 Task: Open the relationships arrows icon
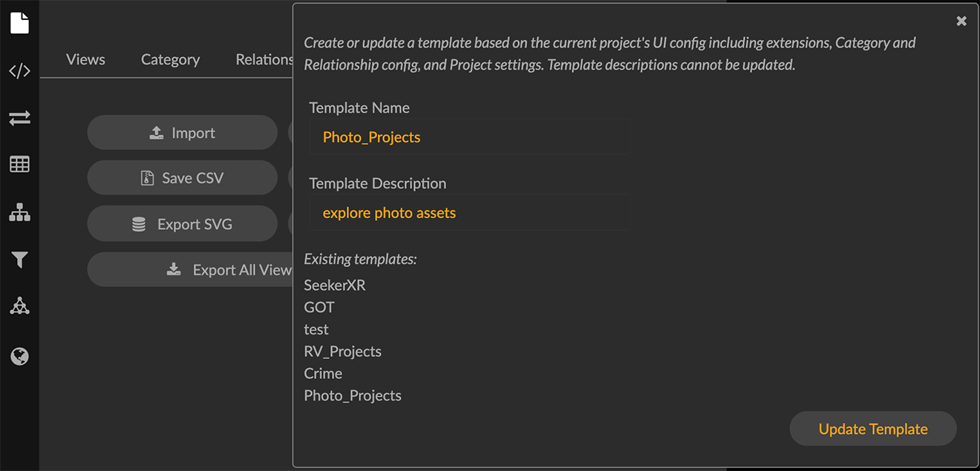tap(19, 118)
